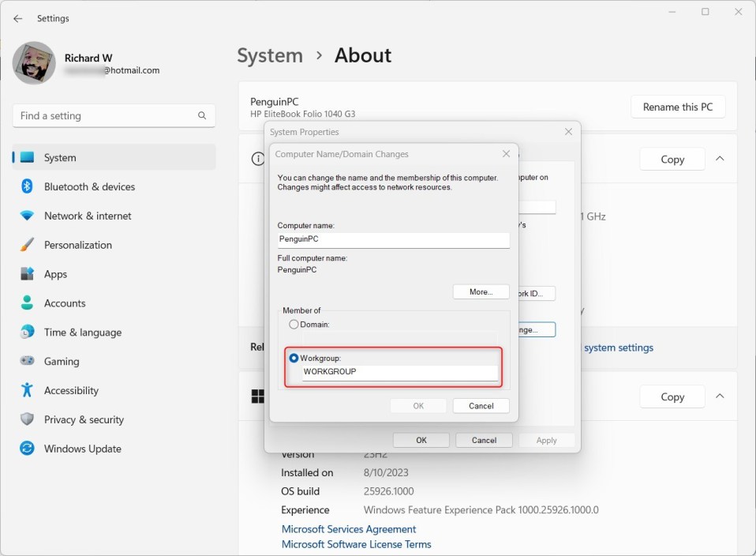Image resolution: width=756 pixels, height=556 pixels.
Task: Click the Apps icon in the sidebar
Action: coord(27,274)
